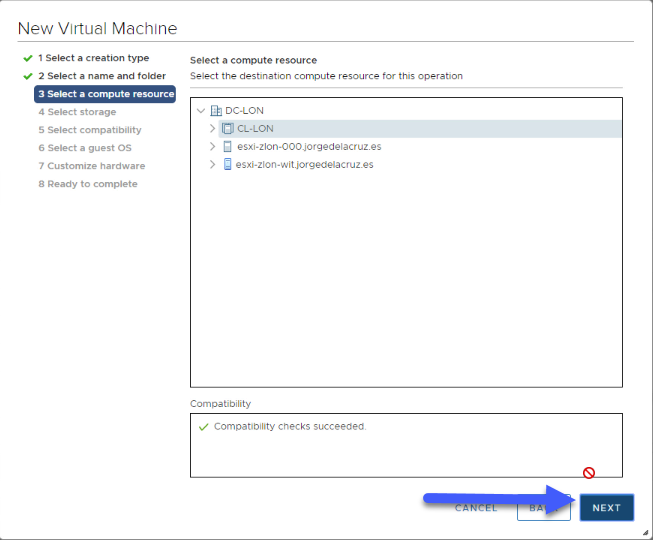The height and width of the screenshot is (540, 653).
Task: Open step 3 Select a compute resource
Action: pyautogui.click(x=105, y=94)
